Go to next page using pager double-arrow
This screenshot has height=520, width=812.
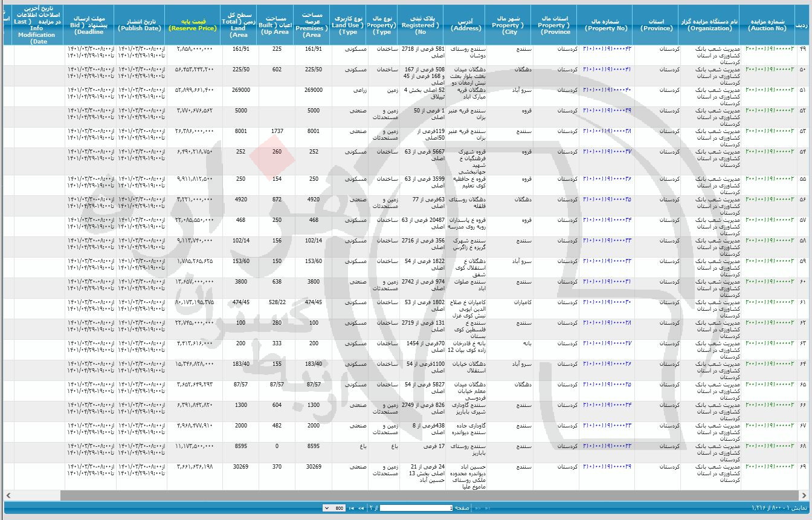click(x=361, y=508)
